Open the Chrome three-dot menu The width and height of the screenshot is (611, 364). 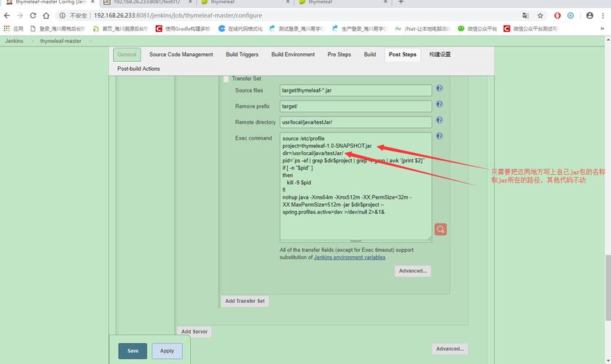[x=603, y=15]
